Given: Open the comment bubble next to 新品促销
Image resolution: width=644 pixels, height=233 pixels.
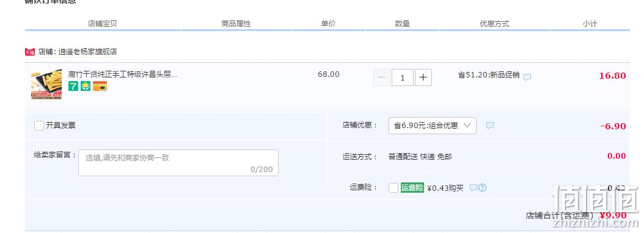Looking at the screenshot, I should (x=527, y=77).
